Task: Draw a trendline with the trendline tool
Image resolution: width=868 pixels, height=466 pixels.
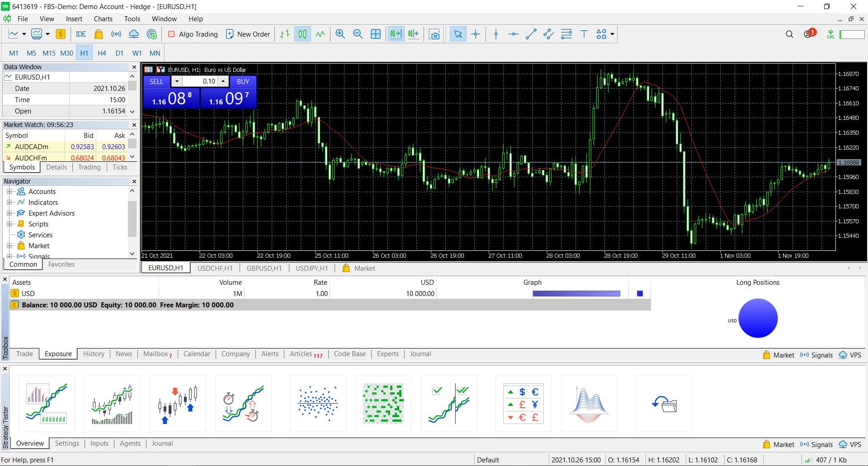Action: tap(531, 34)
